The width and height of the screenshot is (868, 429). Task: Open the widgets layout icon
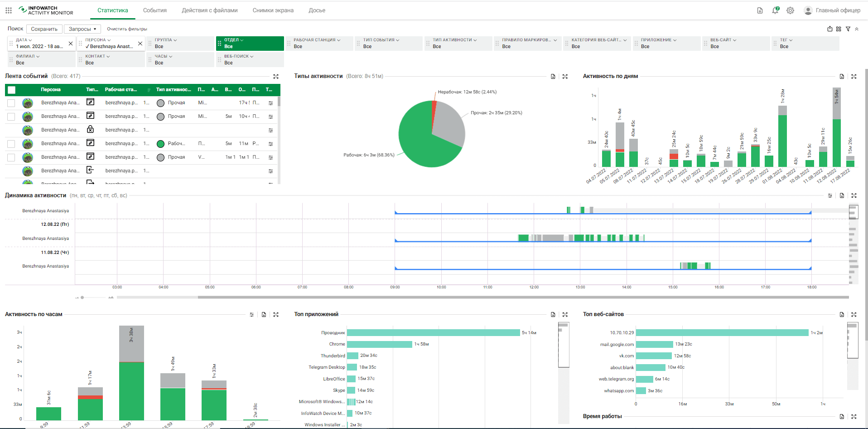pyautogui.click(x=839, y=29)
